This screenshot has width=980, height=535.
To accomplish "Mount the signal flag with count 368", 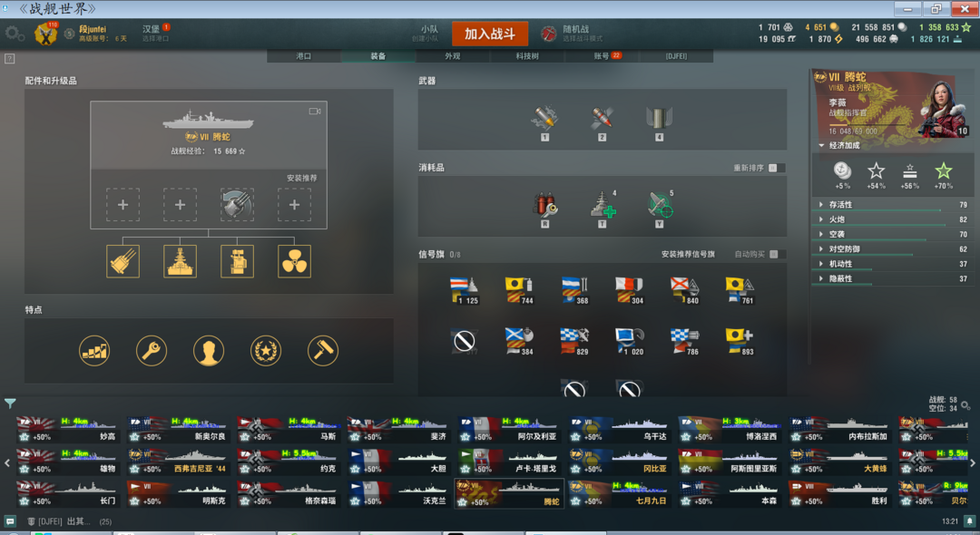I will tap(574, 291).
